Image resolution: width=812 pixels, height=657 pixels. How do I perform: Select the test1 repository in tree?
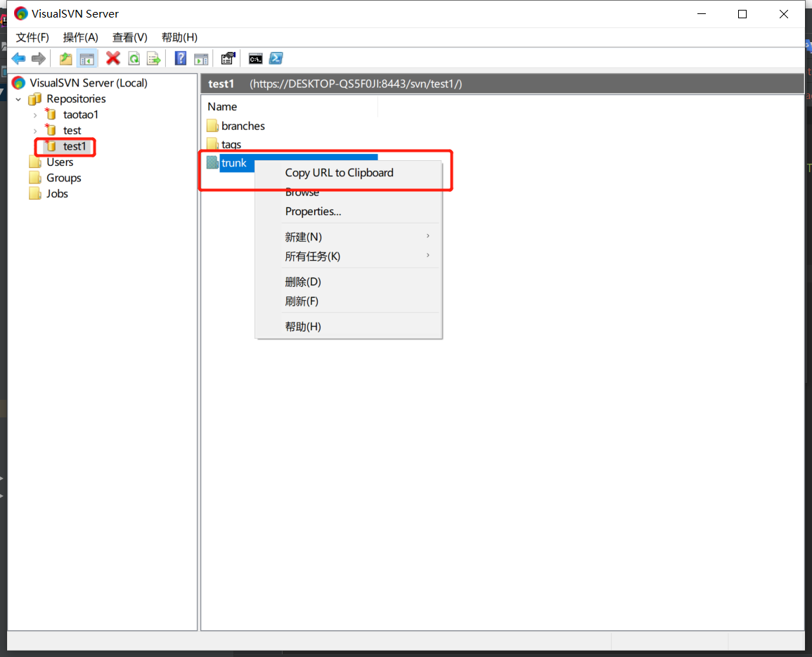[75, 147]
